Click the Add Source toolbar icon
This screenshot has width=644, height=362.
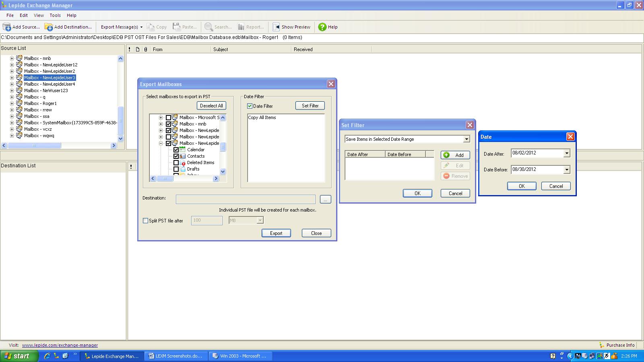tap(7, 27)
